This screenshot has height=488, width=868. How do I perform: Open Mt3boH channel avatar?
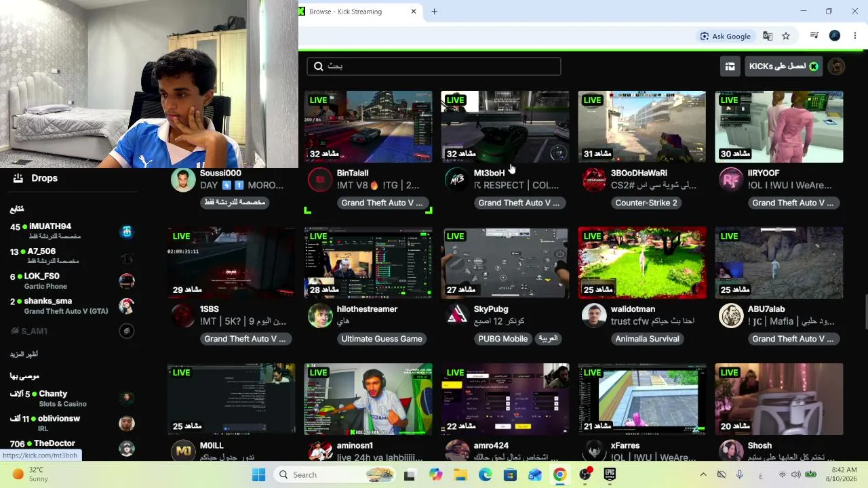click(457, 180)
